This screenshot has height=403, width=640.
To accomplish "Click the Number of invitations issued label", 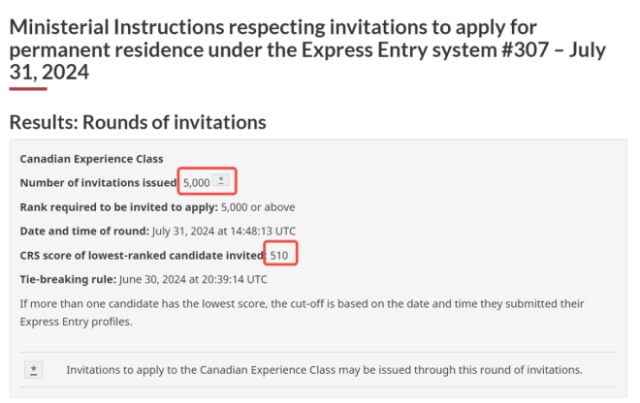I will pos(98,183).
